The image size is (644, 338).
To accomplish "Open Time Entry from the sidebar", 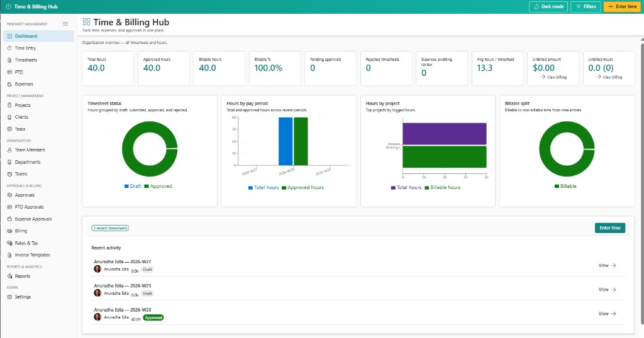I will click(38, 48).
